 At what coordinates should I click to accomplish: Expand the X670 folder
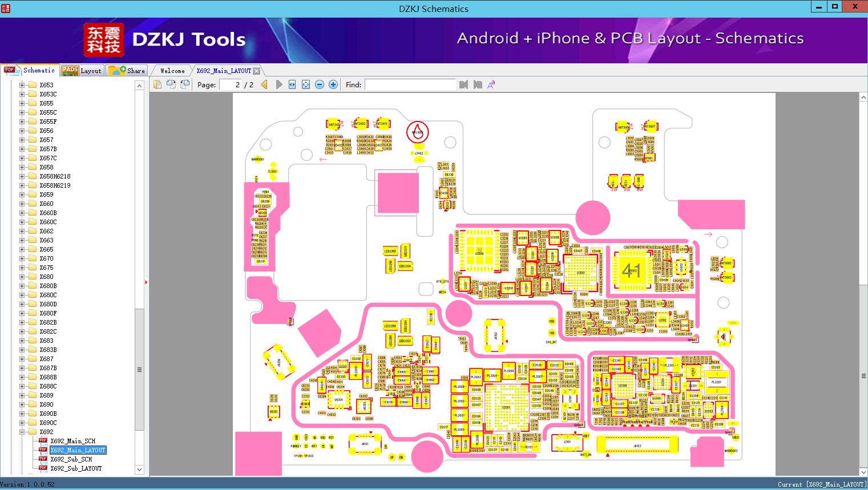click(22, 258)
